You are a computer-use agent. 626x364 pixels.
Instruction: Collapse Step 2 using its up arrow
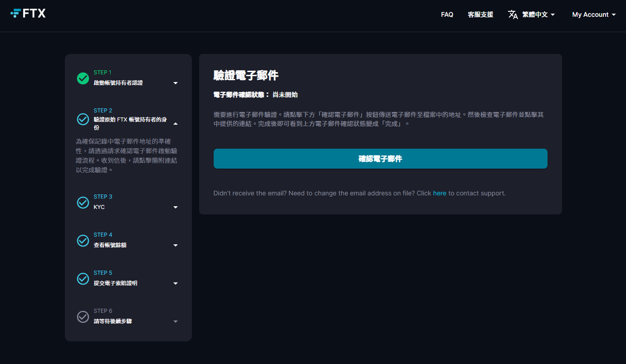[x=176, y=123]
